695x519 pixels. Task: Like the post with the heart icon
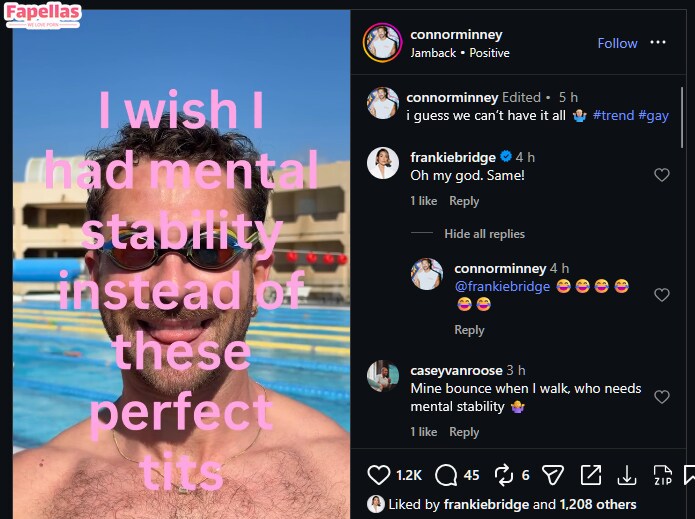[379, 475]
